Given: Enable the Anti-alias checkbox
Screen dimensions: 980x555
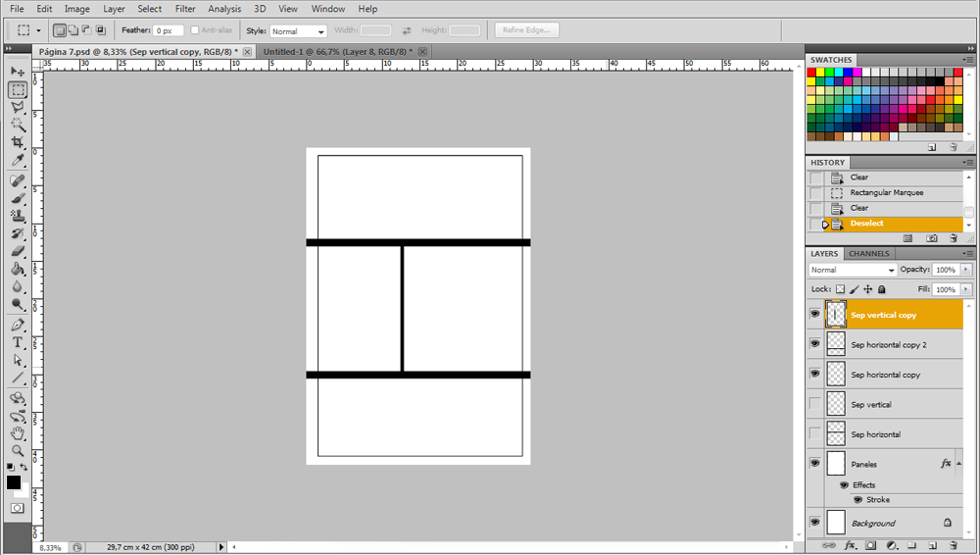Looking at the screenshot, I should coord(195,30).
